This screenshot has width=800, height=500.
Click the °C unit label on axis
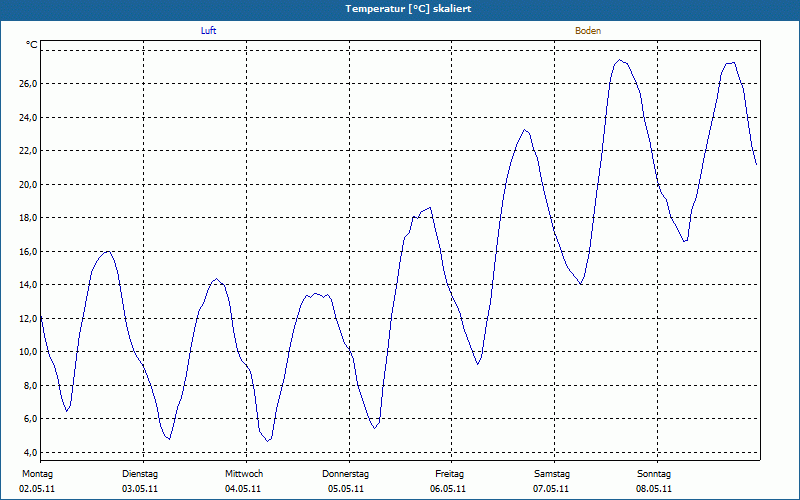tap(32, 45)
